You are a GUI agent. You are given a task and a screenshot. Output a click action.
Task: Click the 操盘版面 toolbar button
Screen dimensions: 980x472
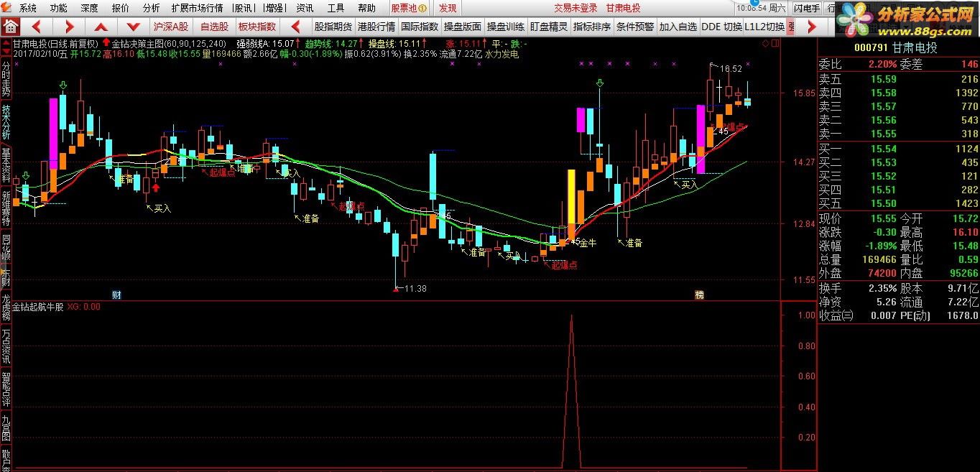tap(463, 27)
